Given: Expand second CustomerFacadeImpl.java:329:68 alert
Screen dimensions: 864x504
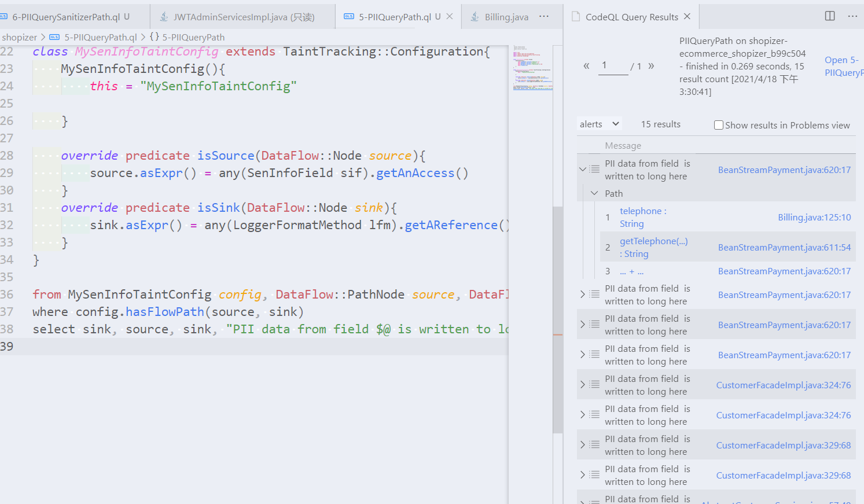Looking at the screenshot, I should pos(583,475).
